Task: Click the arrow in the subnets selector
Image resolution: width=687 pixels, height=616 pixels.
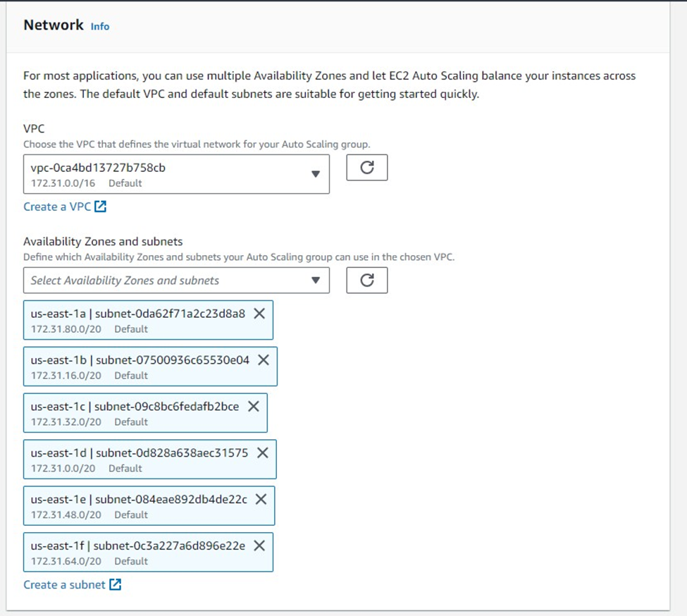Action: pos(316,281)
